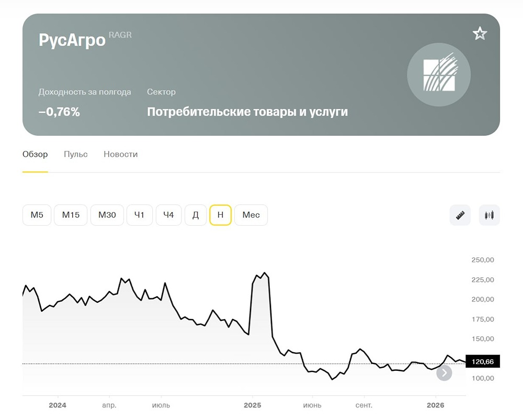Select the Обзор tab
The height and width of the screenshot is (420, 523).
click(x=35, y=154)
